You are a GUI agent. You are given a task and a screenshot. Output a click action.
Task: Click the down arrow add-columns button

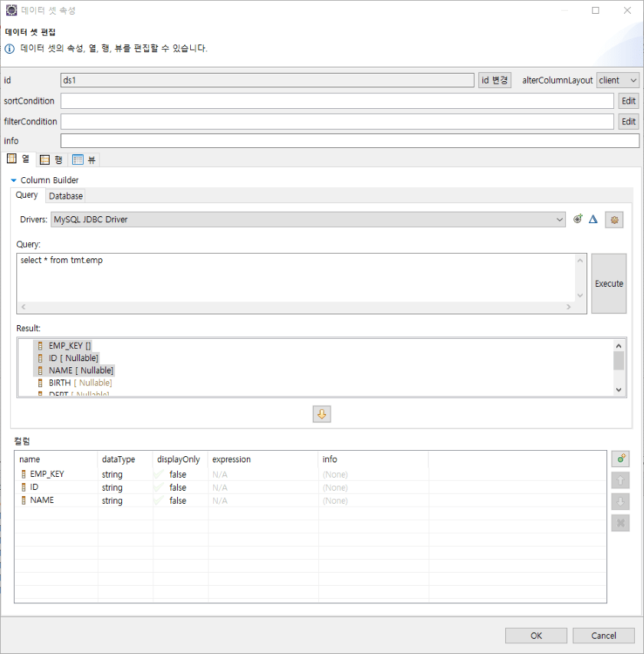(322, 414)
